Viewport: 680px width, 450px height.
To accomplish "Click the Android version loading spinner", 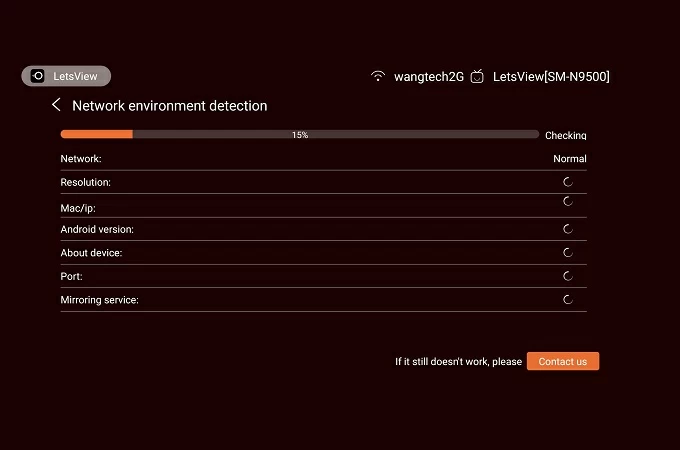I will [568, 229].
